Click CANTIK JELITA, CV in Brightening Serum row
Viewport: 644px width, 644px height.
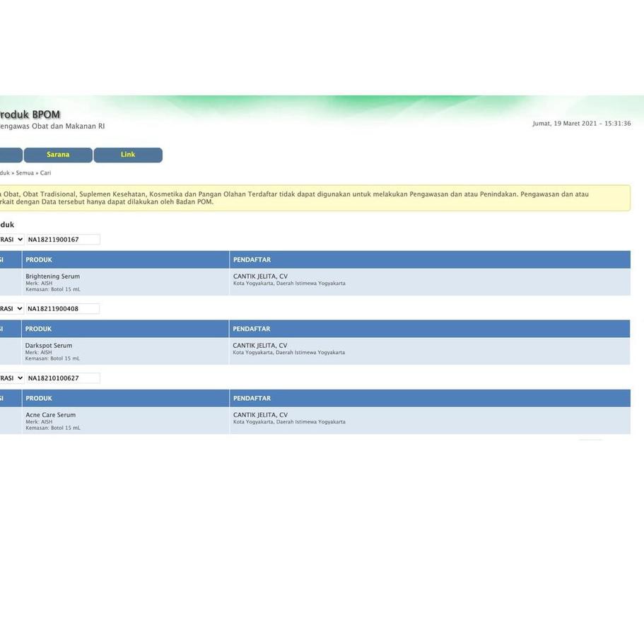tap(260, 276)
